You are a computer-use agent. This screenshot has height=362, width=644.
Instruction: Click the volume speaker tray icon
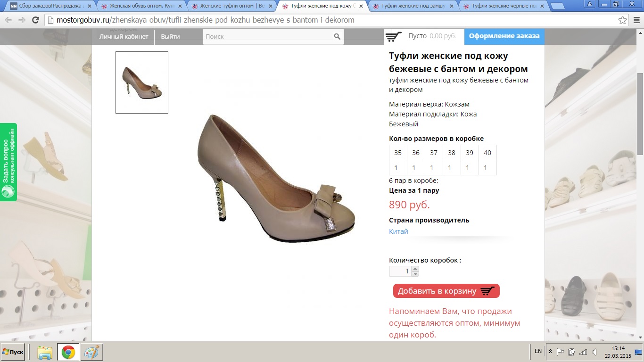(x=594, y=352)
